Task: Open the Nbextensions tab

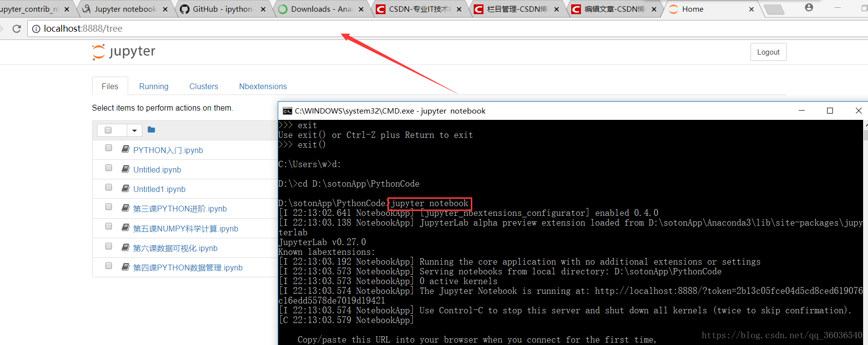Action: (x=263, y=86)
